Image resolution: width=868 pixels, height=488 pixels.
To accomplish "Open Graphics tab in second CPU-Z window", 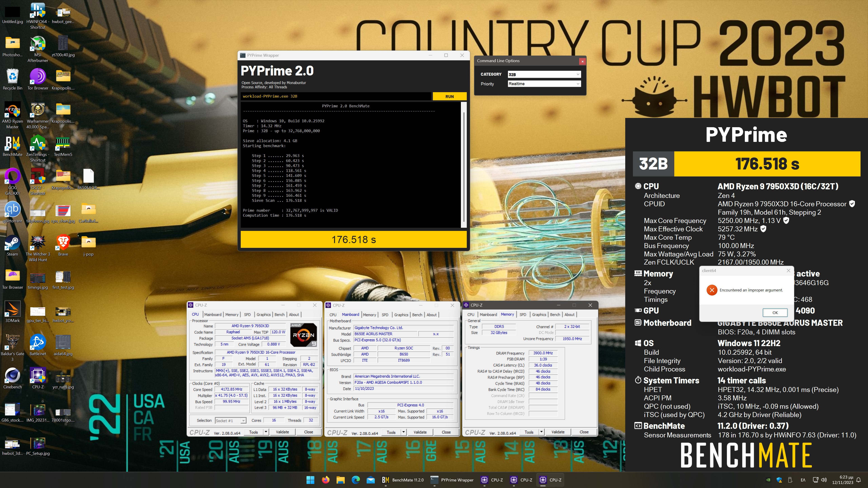I will click(401, 315).
